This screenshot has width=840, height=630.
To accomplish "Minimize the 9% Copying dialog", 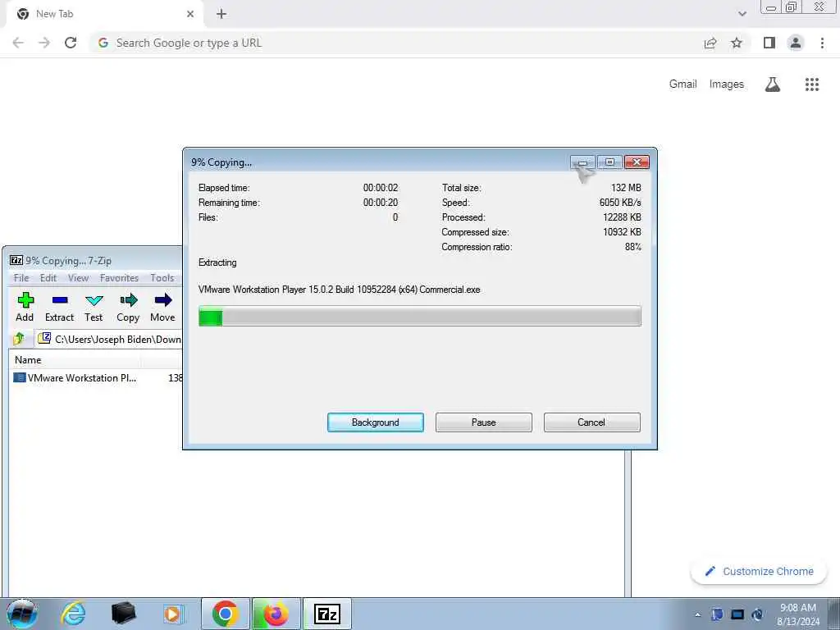I will point(583,162).
